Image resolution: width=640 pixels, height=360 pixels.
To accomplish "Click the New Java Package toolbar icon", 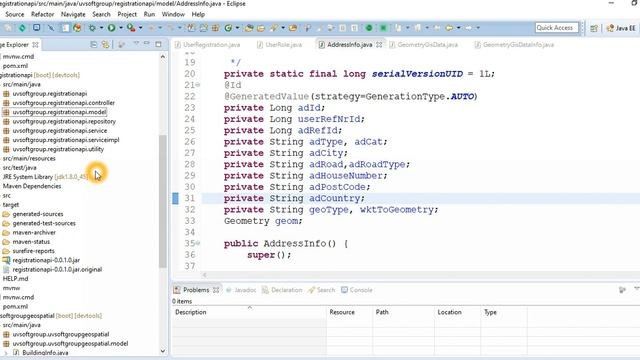I will 216,28.
